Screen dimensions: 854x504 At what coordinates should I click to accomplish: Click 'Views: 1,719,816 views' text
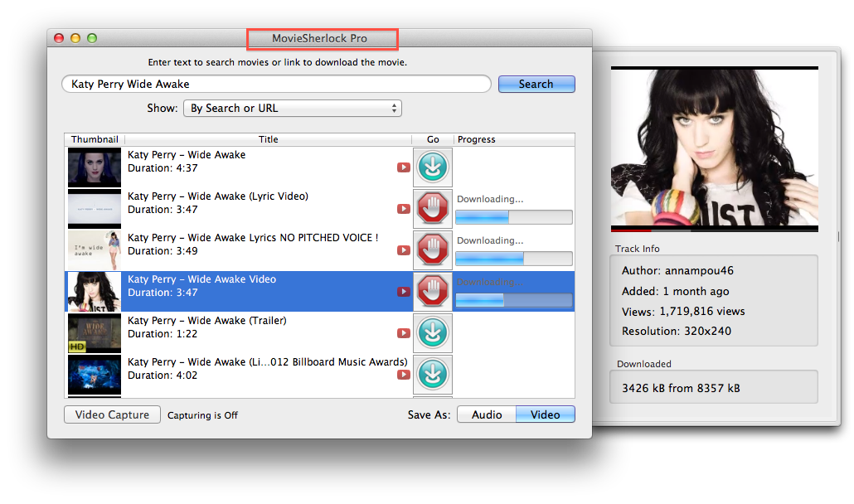(x=683, y=312)
